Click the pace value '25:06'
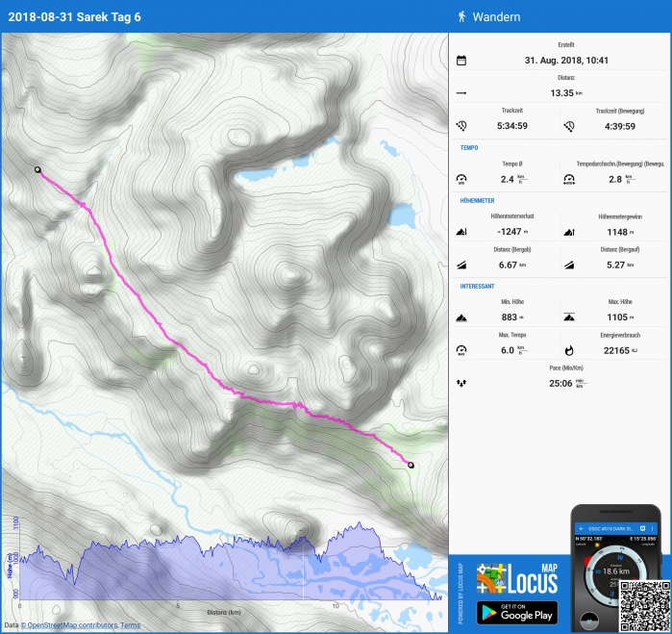The width and height of the screenshot is (672, 634). (x=560, y=383)
